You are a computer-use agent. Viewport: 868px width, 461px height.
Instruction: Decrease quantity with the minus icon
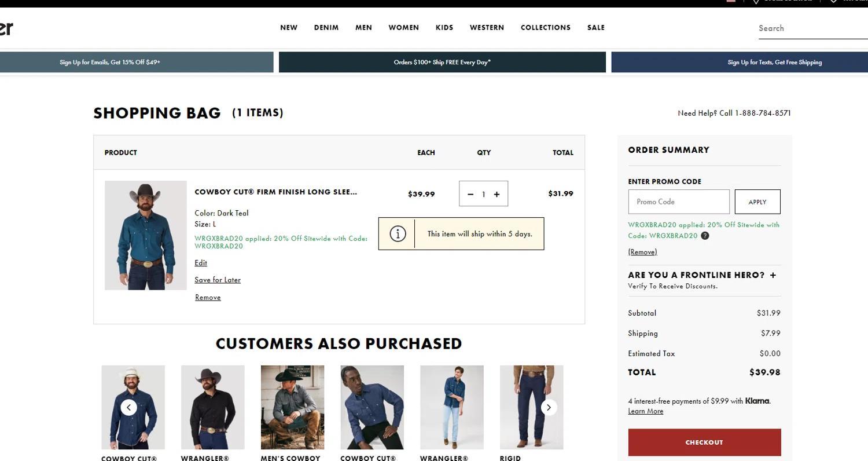pos(470,194)
